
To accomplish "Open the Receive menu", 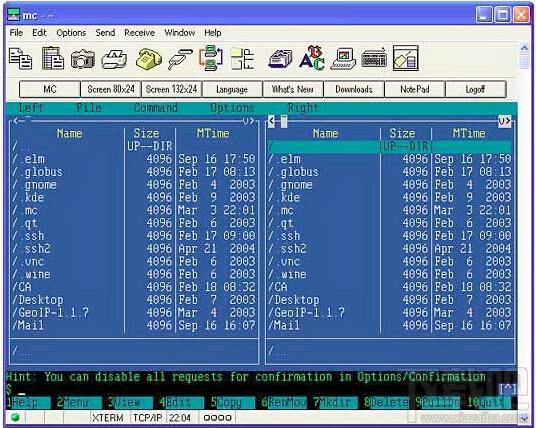I will point(139,33).
